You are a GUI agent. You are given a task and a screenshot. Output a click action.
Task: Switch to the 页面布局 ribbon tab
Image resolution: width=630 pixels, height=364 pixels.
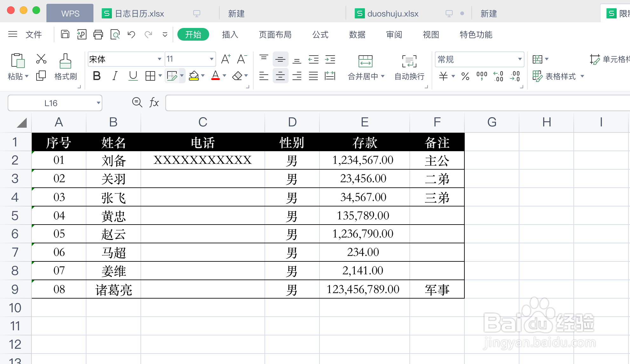pos(275,35)
